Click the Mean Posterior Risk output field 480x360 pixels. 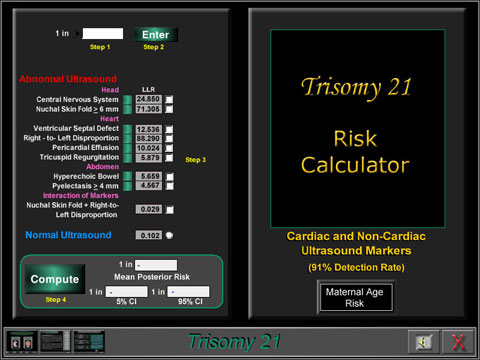tap(156, 265)
